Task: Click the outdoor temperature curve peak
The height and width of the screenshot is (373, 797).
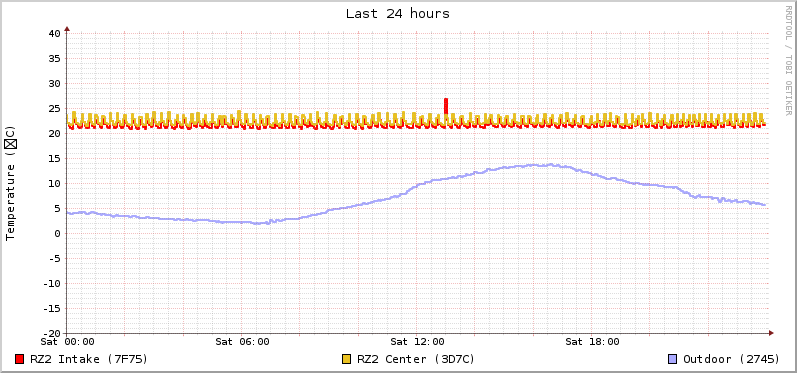Action: [549, 164]
